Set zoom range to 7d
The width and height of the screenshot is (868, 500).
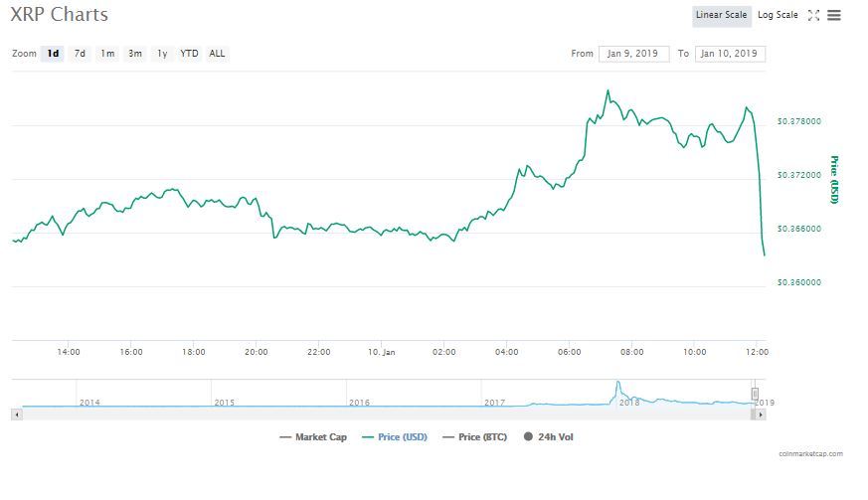[80, 54]
